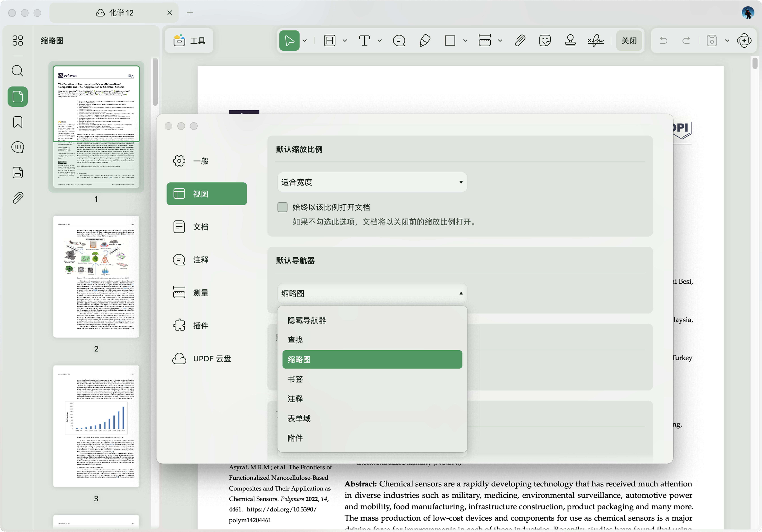
Task: Select the measure ruler tool in toolbar
Action: [x=485, y=41]
